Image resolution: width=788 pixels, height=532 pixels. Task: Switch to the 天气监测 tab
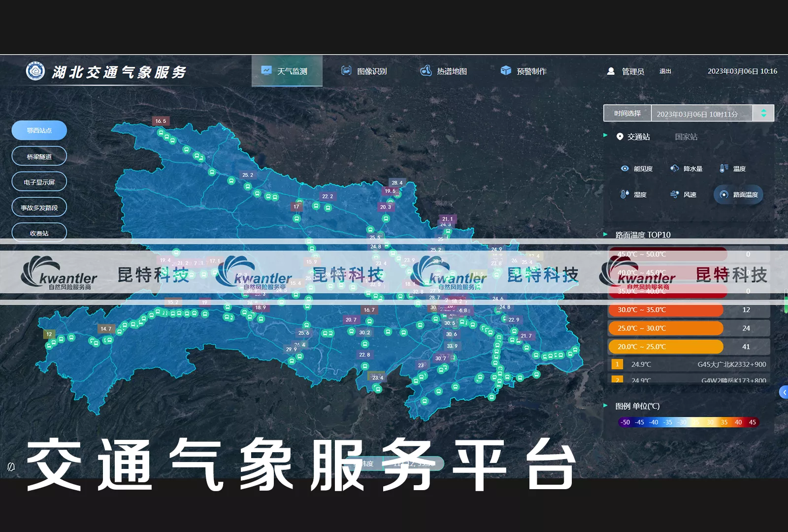pyautogui.click(x=287, y=71)
